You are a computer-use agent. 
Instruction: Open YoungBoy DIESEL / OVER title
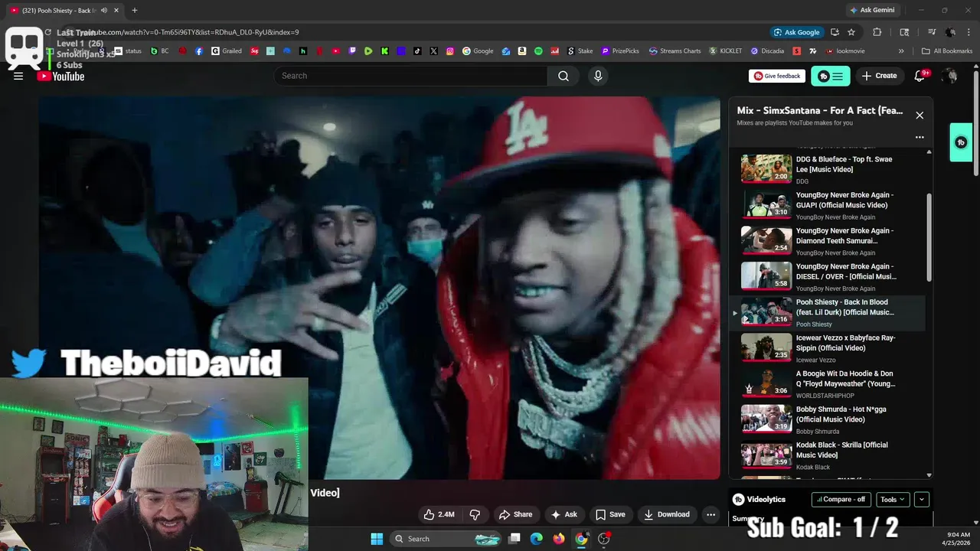pyautogui.click(x=846, y=272)
